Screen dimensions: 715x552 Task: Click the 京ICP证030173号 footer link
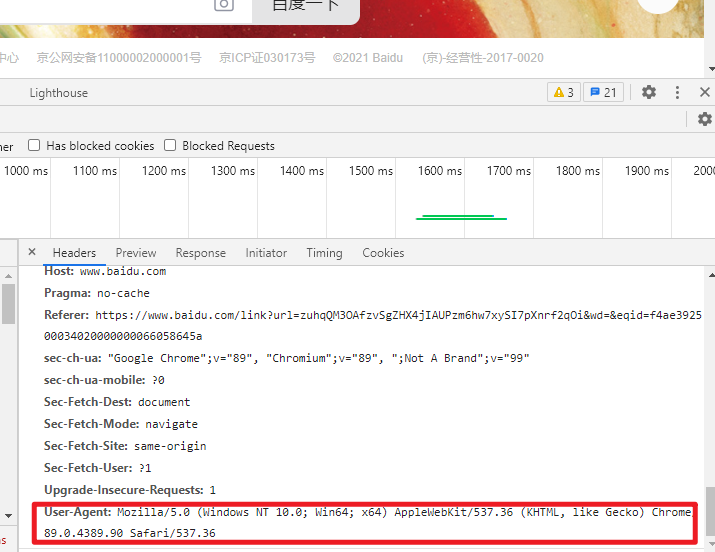click(267, 58)
